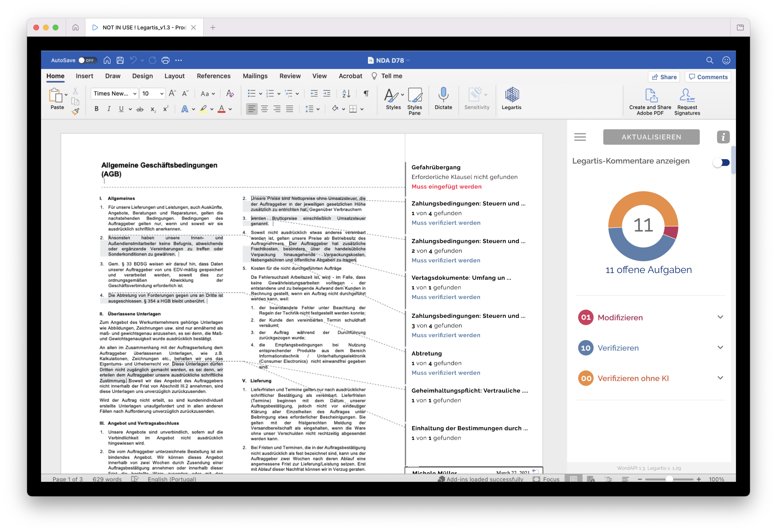The width and height of the screenshot is (777, 532).
Task: Click the zoom slider in status bar
Action: (x=668, y=479)
